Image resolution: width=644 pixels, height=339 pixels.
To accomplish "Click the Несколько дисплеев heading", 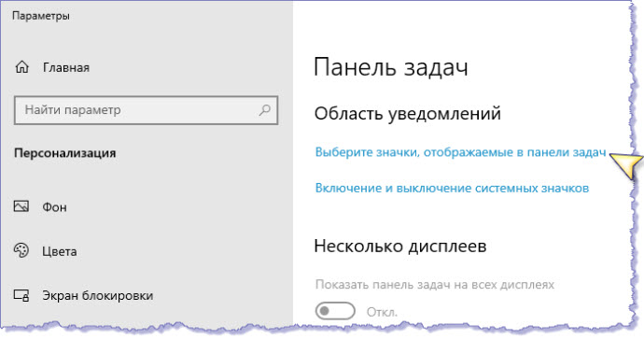I will 400,247.
